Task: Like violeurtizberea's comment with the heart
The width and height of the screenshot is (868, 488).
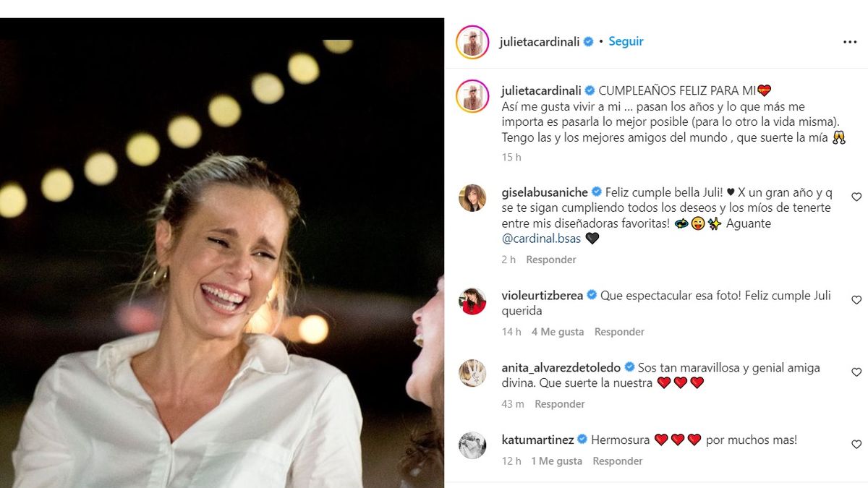Action: 856,300
